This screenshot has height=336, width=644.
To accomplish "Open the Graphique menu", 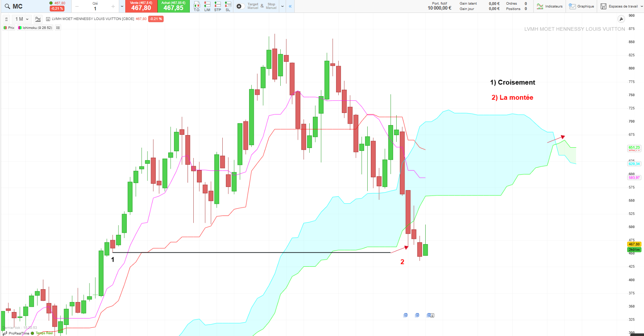I will [581, 6].
